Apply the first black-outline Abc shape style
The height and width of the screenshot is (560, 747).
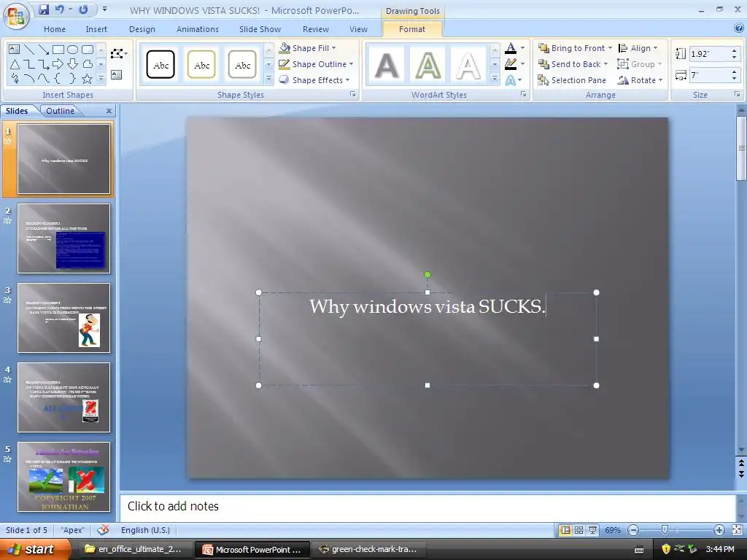[x=160, y=65]
